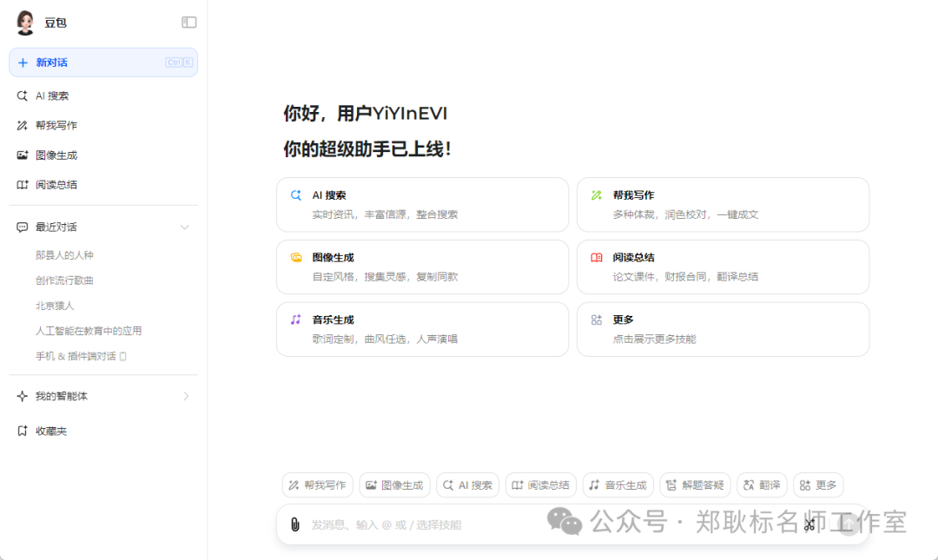Click the 豆包 name label at top
The height and width of the screenshot is (560, 938).
[x=56, y=23]
